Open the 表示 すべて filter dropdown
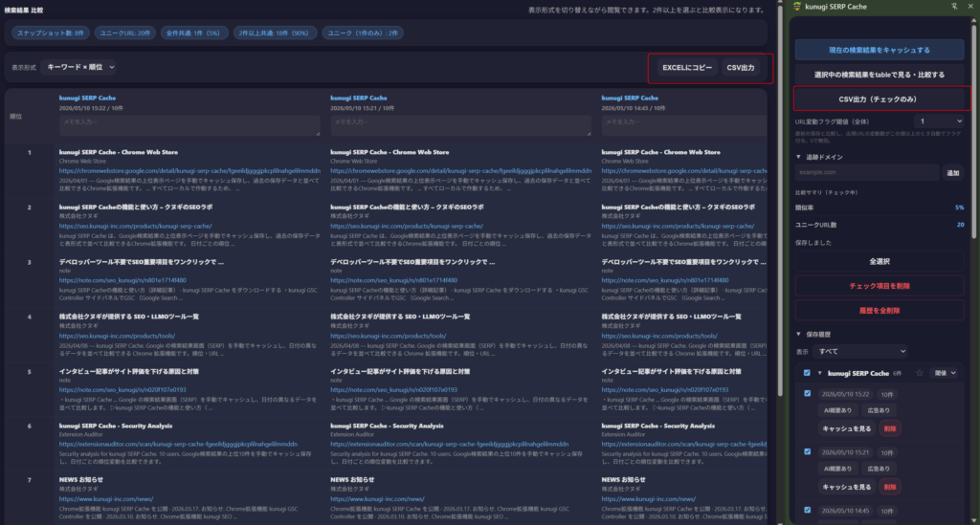The height and width of the screenshot is (525, 980). [860, 352]
